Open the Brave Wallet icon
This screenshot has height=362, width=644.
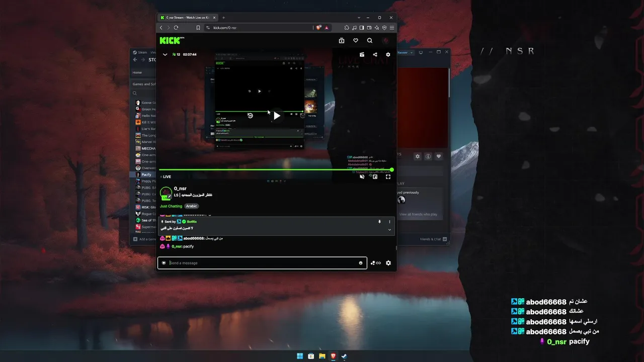click(x=369, y=28)
